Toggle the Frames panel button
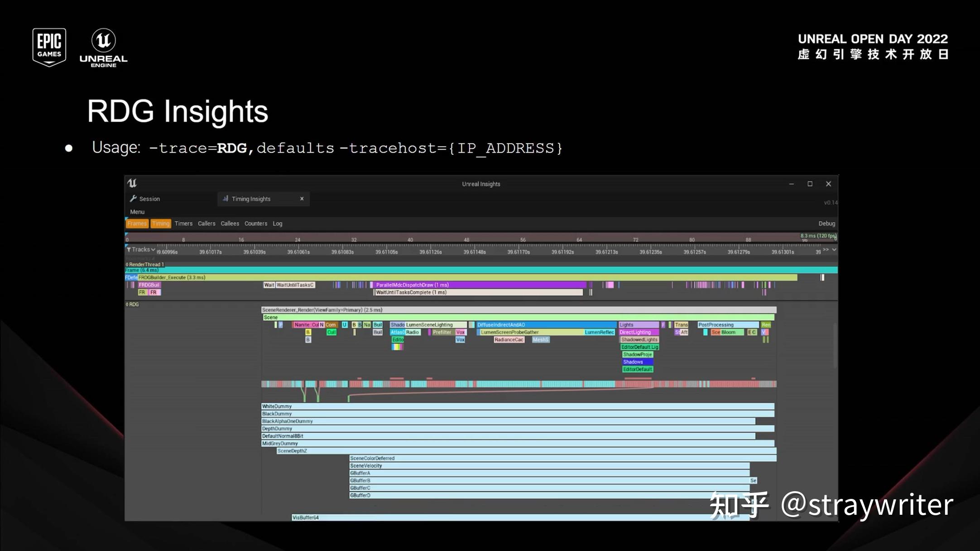The image size is (980, 551). pyautogui.click(x=137, y=223)
